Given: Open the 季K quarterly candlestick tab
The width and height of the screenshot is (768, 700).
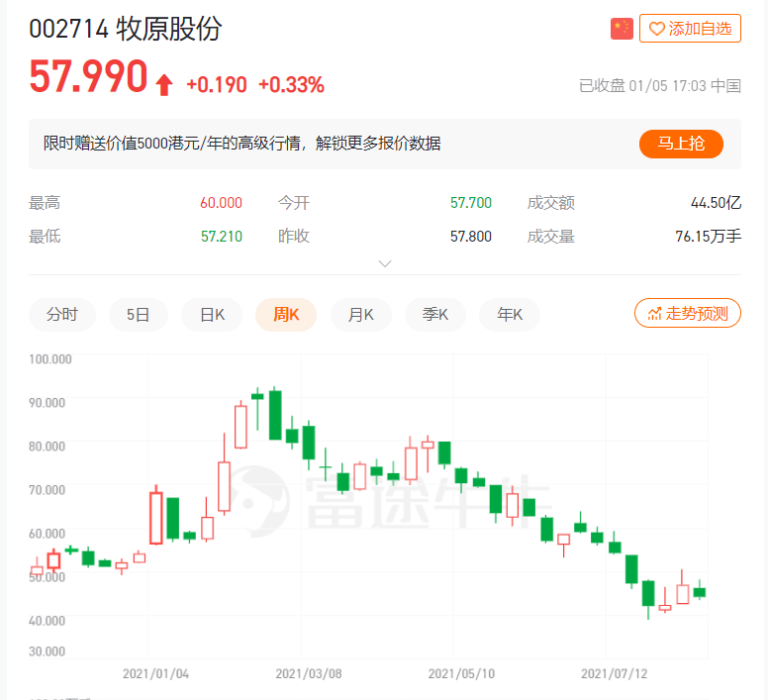Looking at the screenshot, I should [x=434, y=315].
